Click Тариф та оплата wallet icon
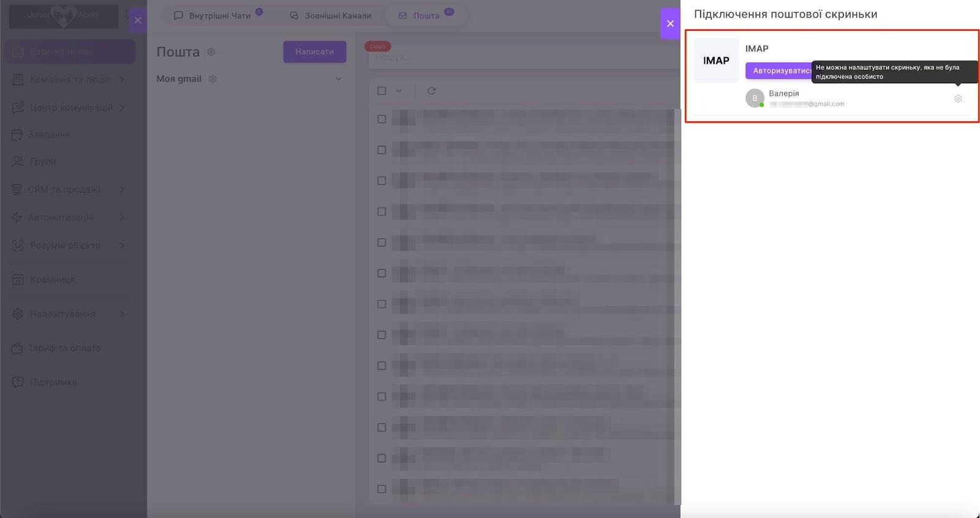 tap(17, 348)
